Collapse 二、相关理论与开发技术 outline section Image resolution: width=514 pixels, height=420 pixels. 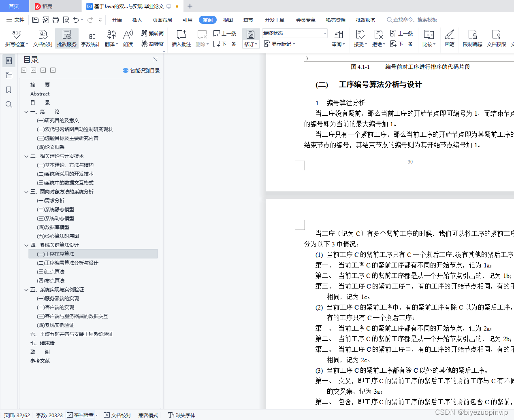coord(26,156)
